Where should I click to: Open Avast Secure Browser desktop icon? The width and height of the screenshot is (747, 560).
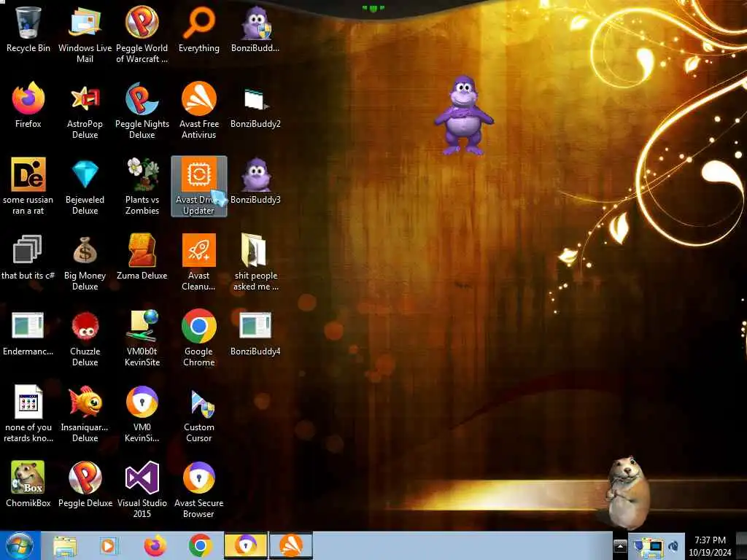point(199,489)
